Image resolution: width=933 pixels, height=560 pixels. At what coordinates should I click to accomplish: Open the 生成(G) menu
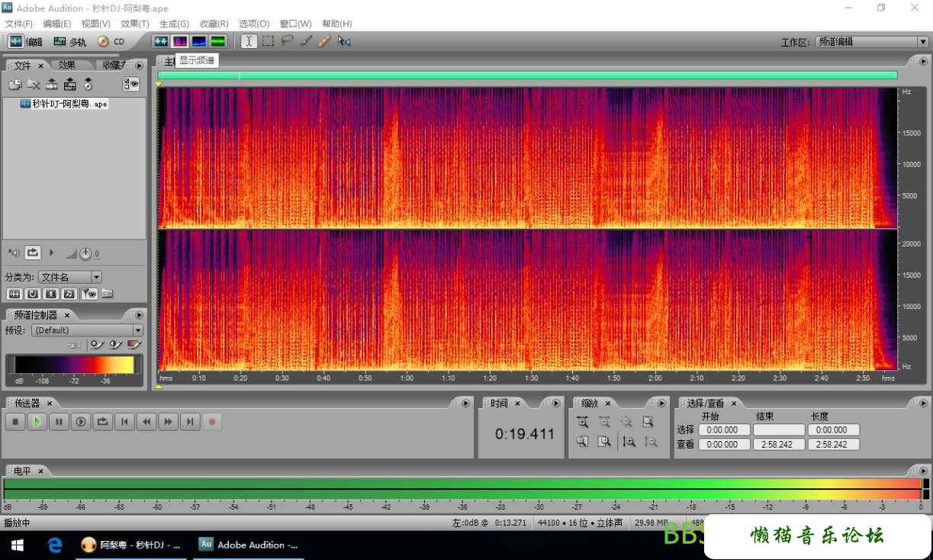coord(174,24)
